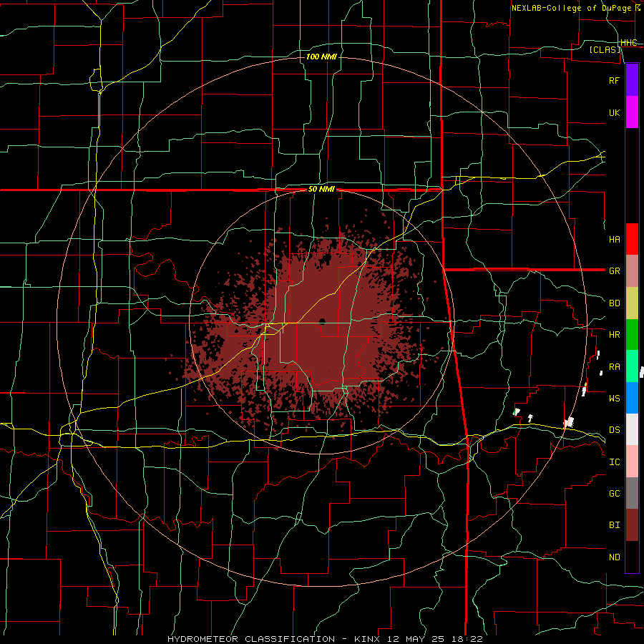
Task: Select the GR pink legend color
Action: (632, 270)
